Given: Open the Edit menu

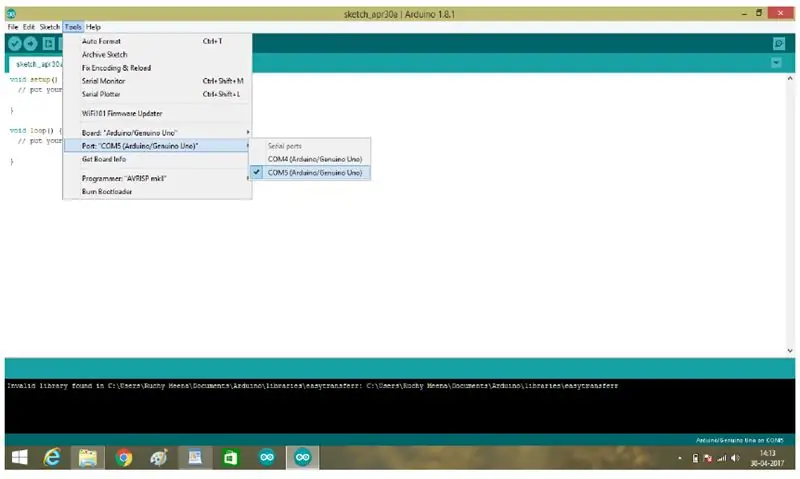Looking at the screenshot, I should (x=29, y=27).
